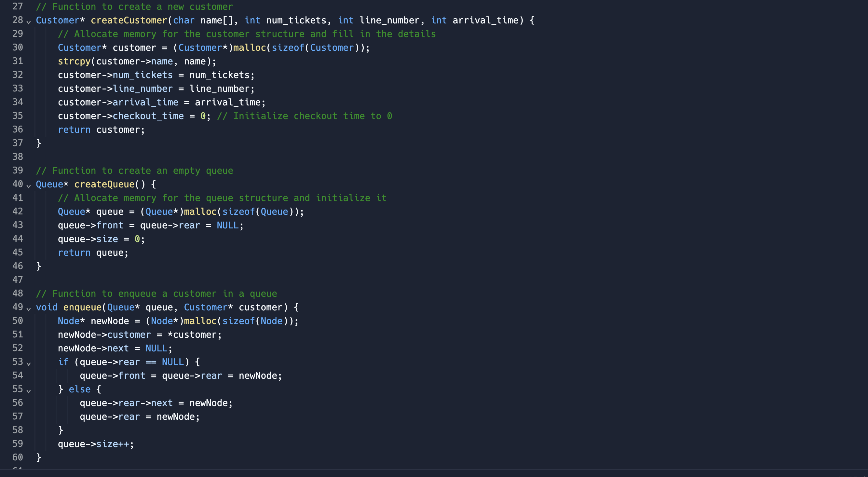Select the strcpy call on line 31
This screenshot has width=868, height=477.
[135, 61]
